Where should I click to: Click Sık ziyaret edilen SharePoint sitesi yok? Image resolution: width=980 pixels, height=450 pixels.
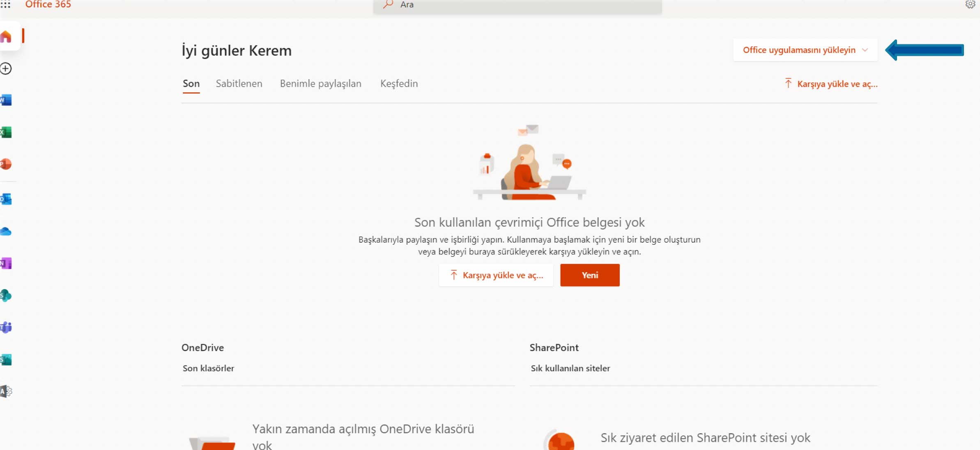705,438
